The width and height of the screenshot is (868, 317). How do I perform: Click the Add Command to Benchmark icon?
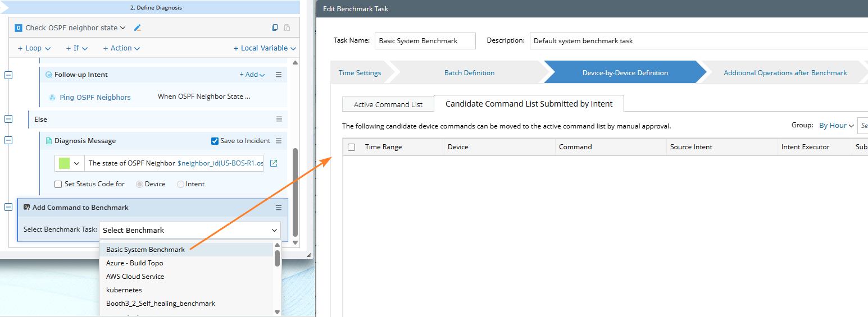(x=26, y=208)
